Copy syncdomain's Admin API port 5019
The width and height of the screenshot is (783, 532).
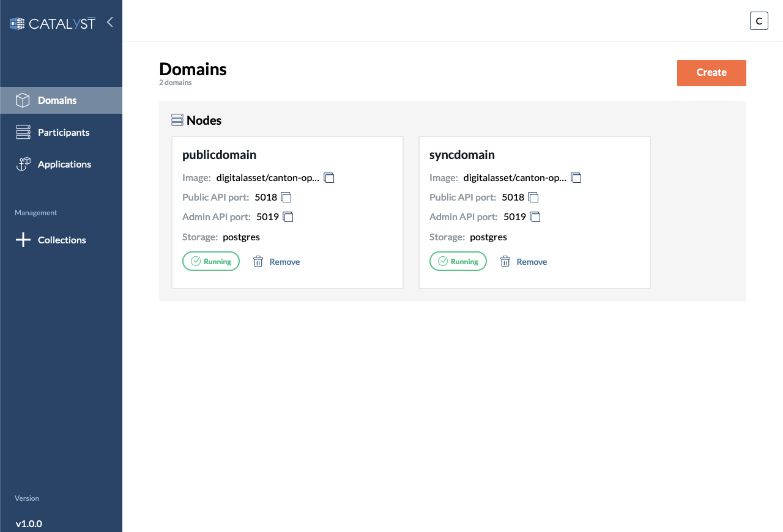click(x=536, y=216)
